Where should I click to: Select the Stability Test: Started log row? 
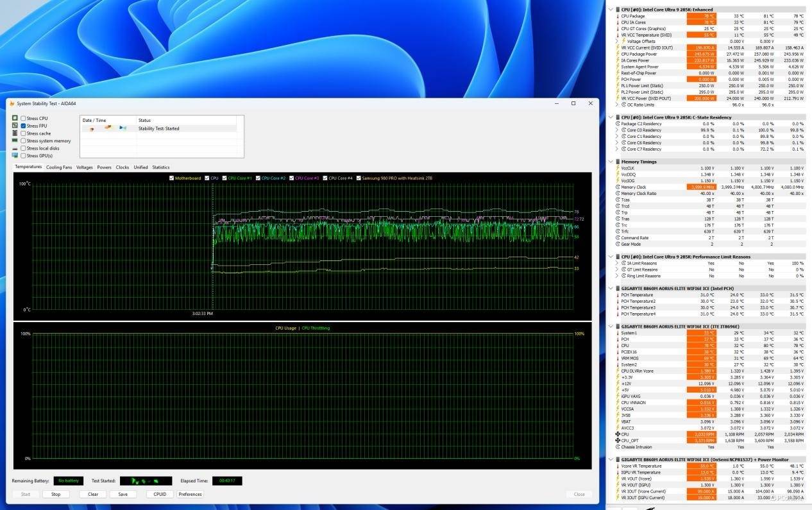click(x=158, y=128)
